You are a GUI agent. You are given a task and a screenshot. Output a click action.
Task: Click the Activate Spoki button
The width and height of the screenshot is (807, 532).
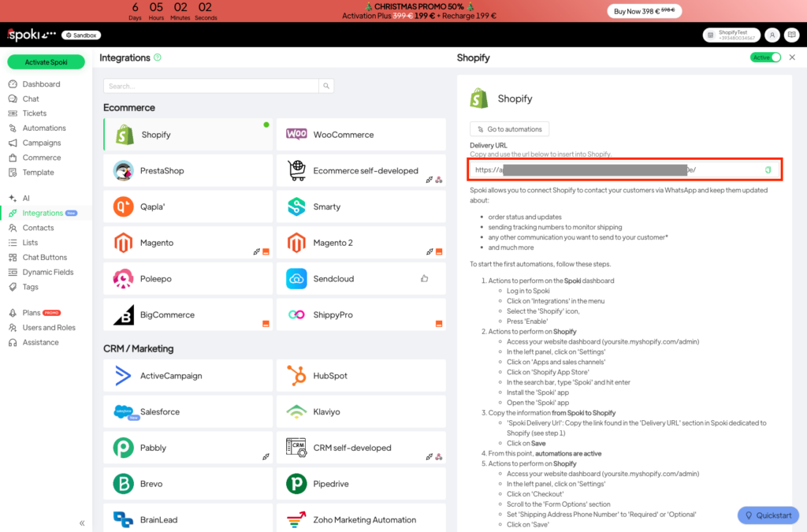coord(46,62)
